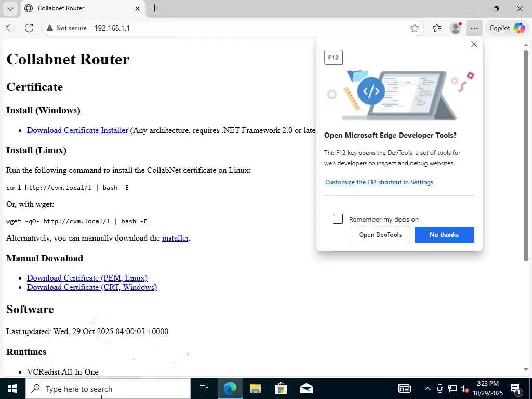Dismiss the F12 DevTools popup
This screenshot has width=532, height=399.
point(474,45)
